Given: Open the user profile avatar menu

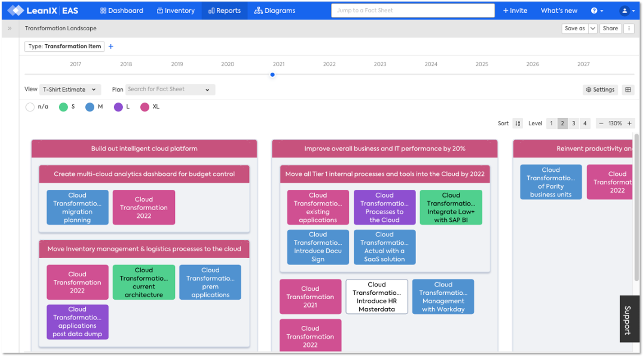Looking at the screenshot, I should [625, 11].
